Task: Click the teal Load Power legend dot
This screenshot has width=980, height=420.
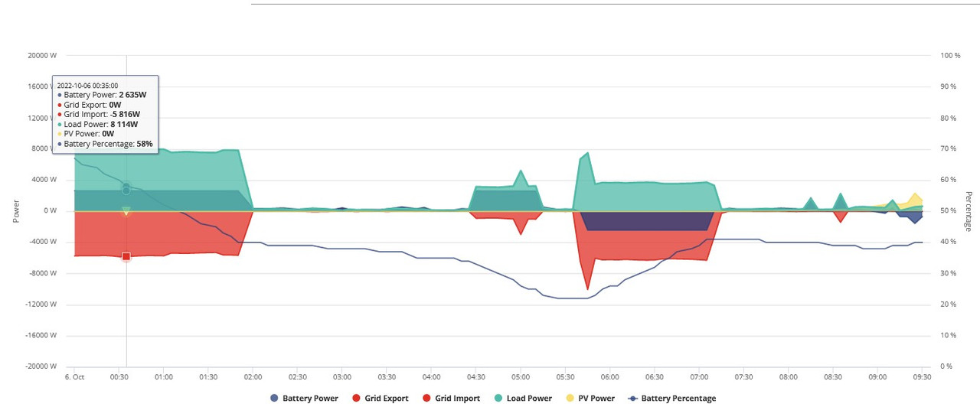Action: click(498, 399)
